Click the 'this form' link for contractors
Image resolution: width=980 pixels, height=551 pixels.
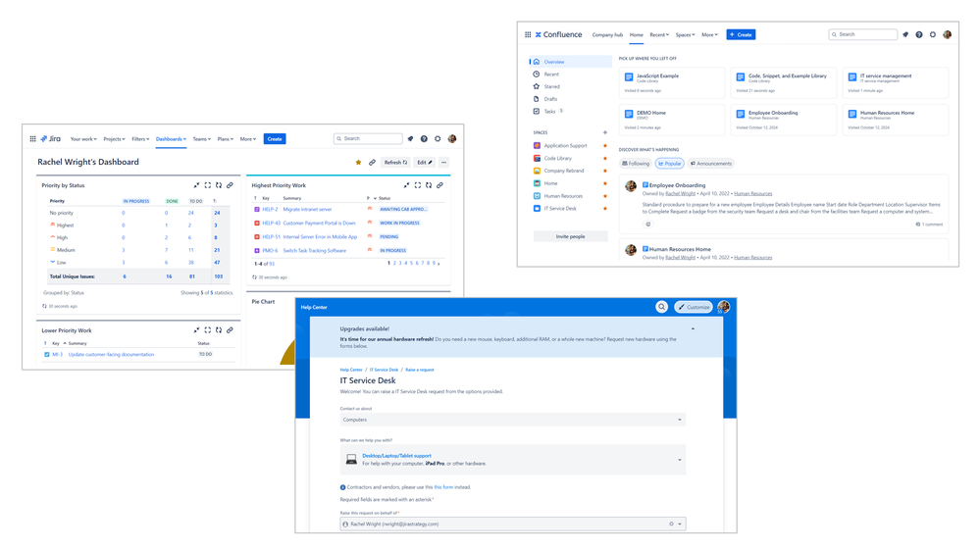tap(443, 487)
